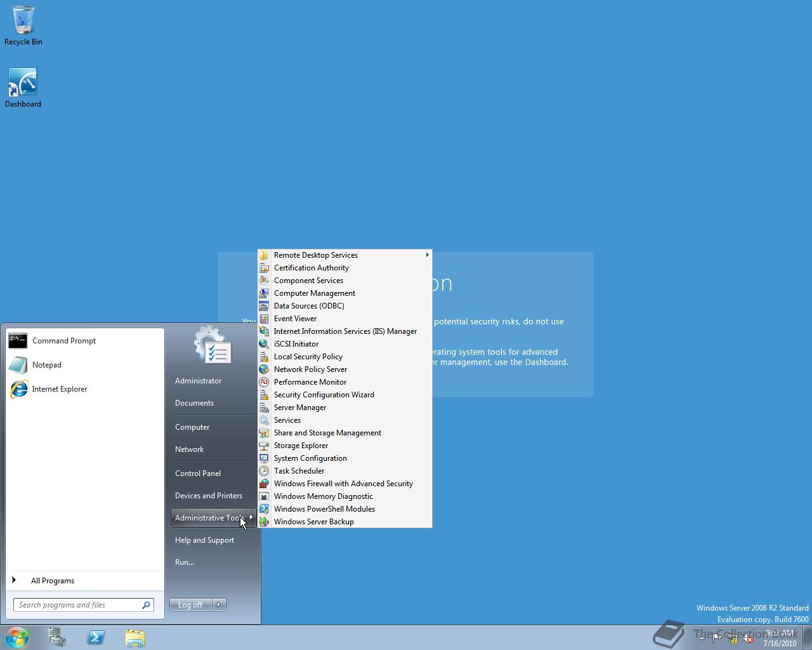Screen dimensions: 812x650
Task: Click the Share and Storage Management icon
Action: (264, 433)
